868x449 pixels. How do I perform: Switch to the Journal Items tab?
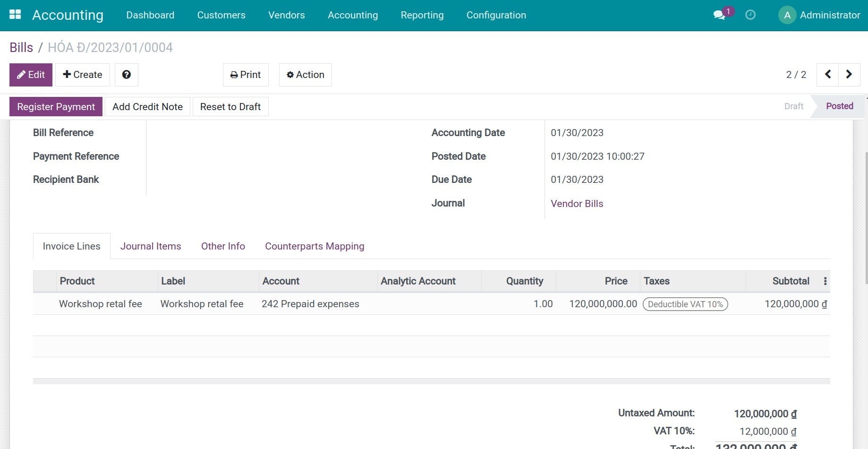(151, 246)
